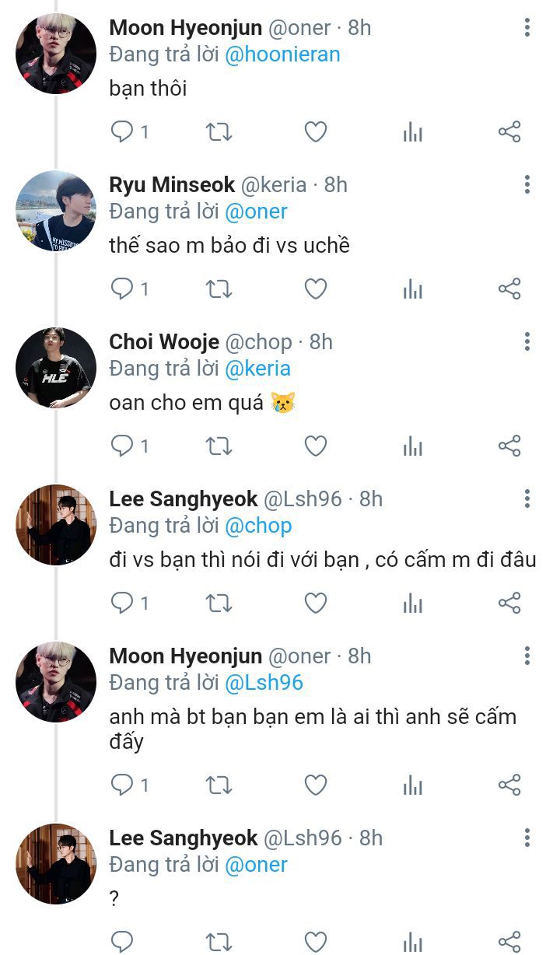
Task: Like Moon Hyeonjun's "bạn thôi" tweet
Action: tap(315, 132)
